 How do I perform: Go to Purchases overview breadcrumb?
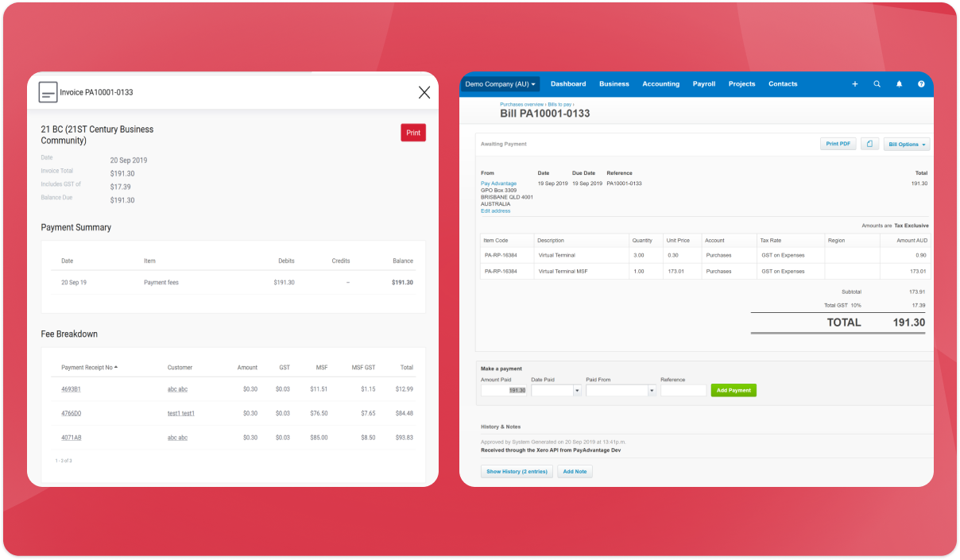point(521,104)
